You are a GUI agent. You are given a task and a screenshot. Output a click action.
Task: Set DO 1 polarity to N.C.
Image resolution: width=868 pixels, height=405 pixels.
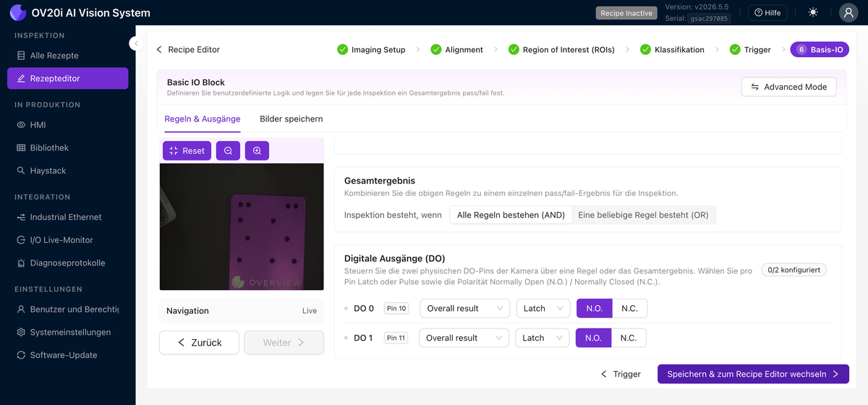pos(629,338)
